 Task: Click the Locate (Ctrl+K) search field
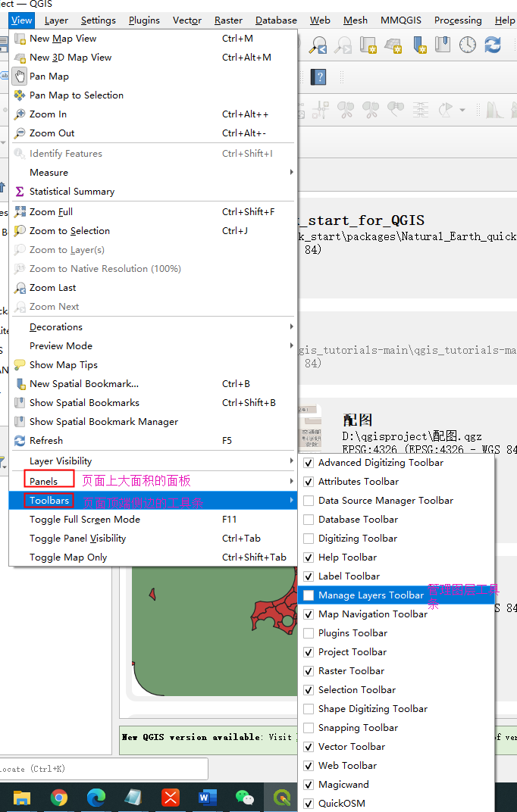click(104, 769)
